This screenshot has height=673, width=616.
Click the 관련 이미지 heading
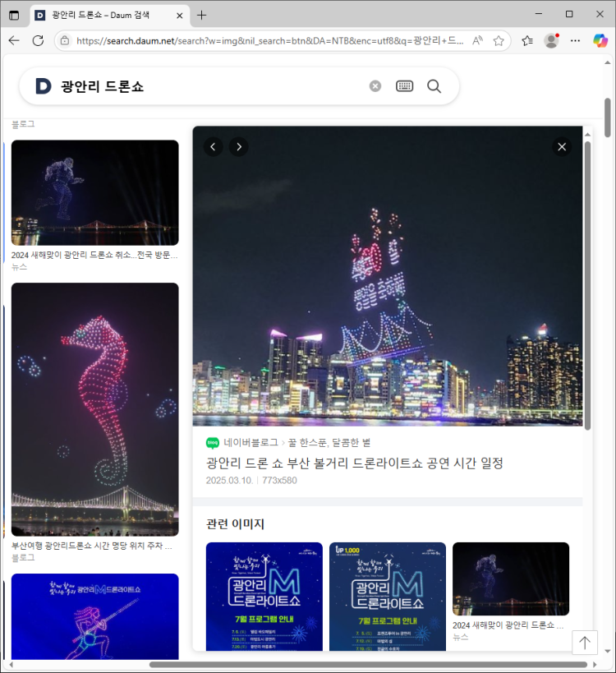(235, 523)
